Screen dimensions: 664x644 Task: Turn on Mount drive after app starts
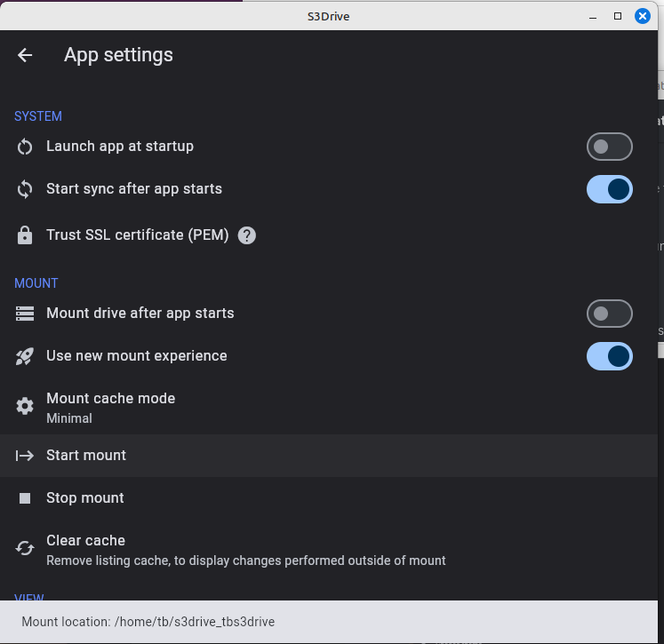coord(610,314)
